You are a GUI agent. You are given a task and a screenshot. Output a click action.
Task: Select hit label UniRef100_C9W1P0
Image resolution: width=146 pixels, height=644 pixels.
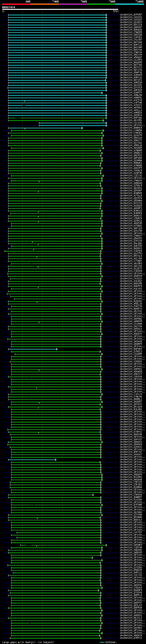click(x=131, y=180)
